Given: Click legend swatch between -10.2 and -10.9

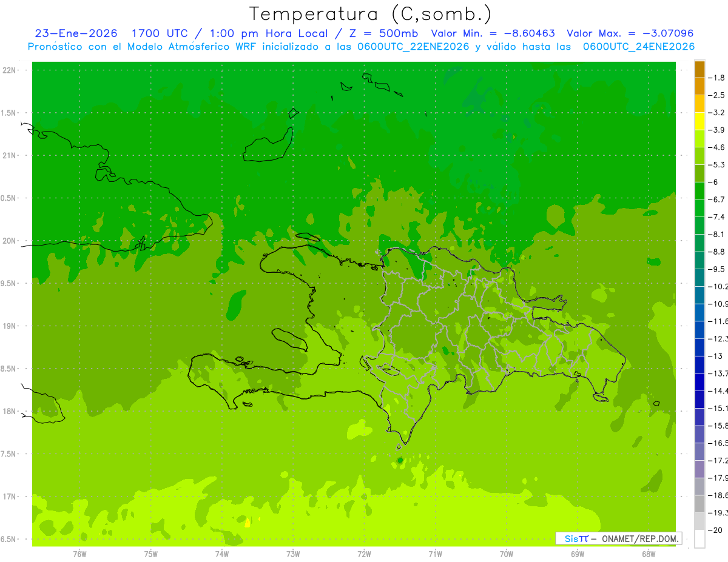Looking at the screenshot, I should point(700,295).
